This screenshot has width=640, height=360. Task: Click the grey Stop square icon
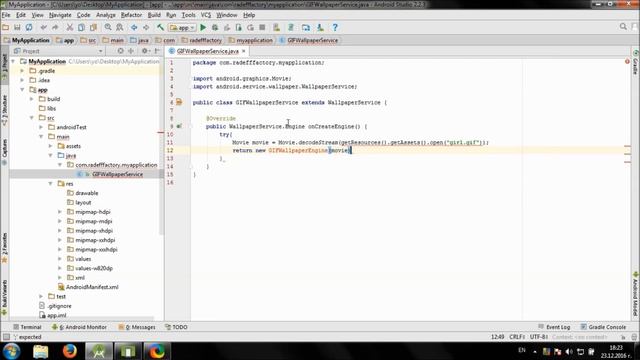click(262, 27)
